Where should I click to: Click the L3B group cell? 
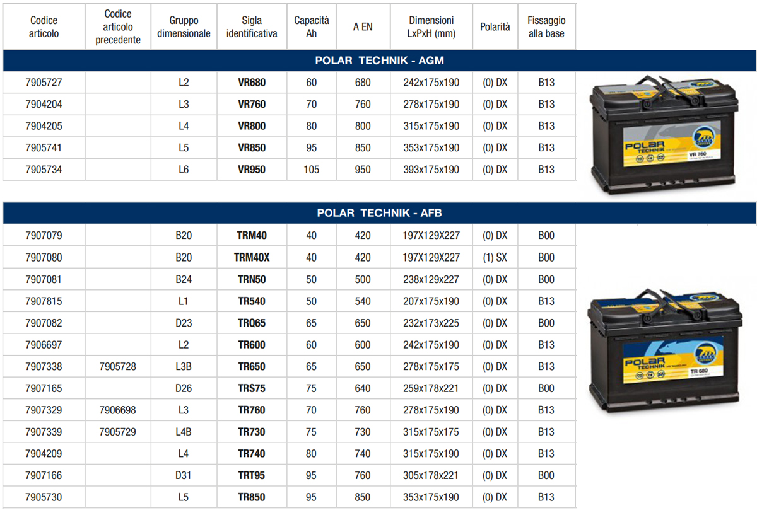click(x=184, y=366)
